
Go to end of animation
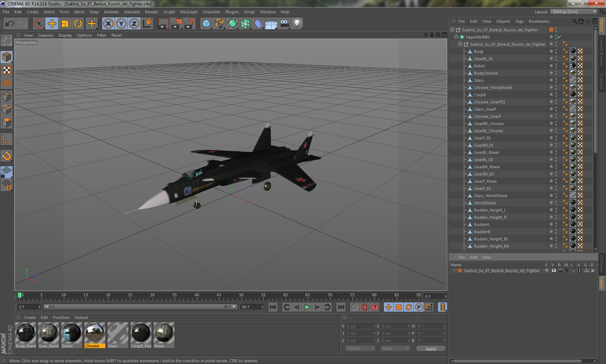tap(341, 307)
